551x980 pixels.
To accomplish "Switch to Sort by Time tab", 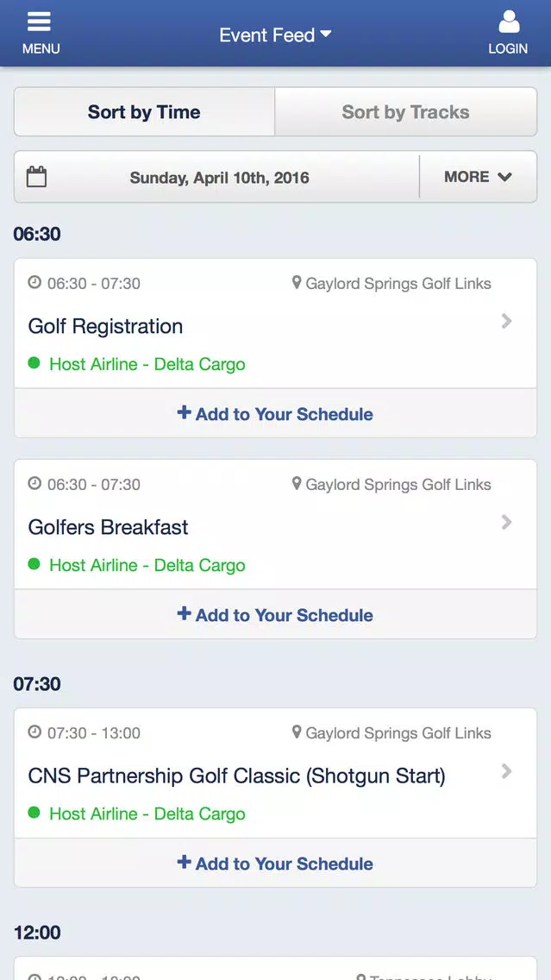I will (144, 112).
